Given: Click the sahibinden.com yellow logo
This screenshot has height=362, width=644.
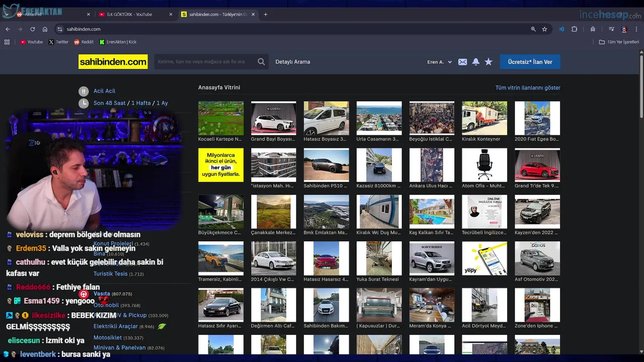Looking at the screenshot, I should (113, 61).
